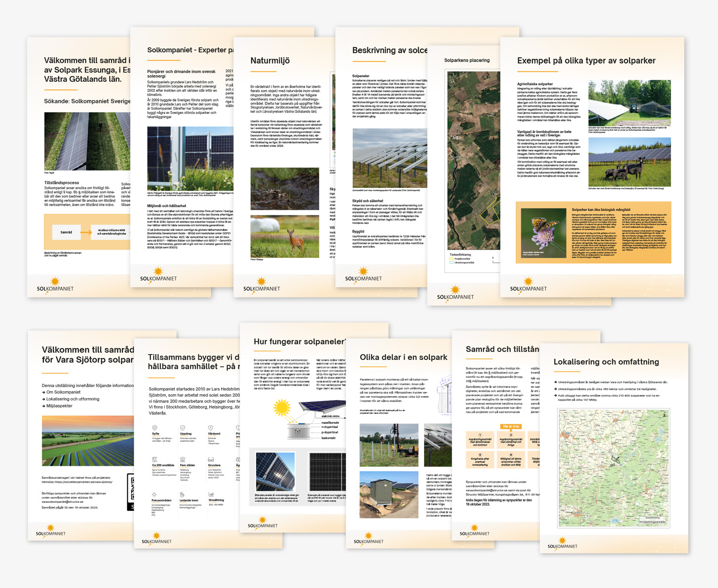
Task: Click the deer photo on Naturmiljö page
Action: tap(285, 236)
